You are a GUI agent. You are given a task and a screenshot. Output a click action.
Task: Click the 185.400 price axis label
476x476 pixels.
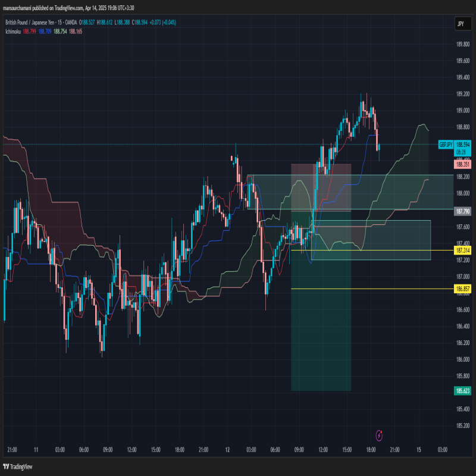tap(463, 409)
